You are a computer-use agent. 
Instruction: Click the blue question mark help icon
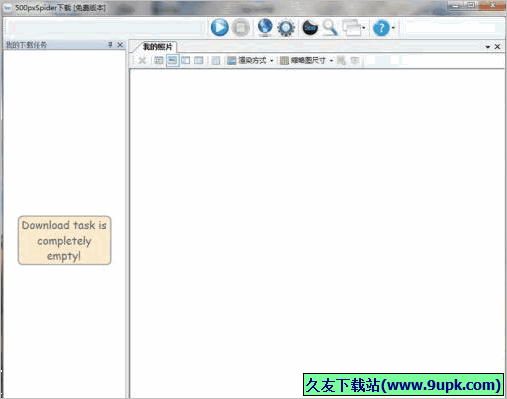381,28
